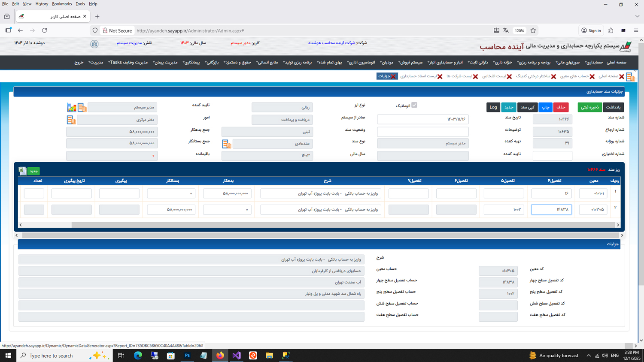Click the user profile icon in the header
Viewport: 644px width, 362px height.
[x=94, y=44]
